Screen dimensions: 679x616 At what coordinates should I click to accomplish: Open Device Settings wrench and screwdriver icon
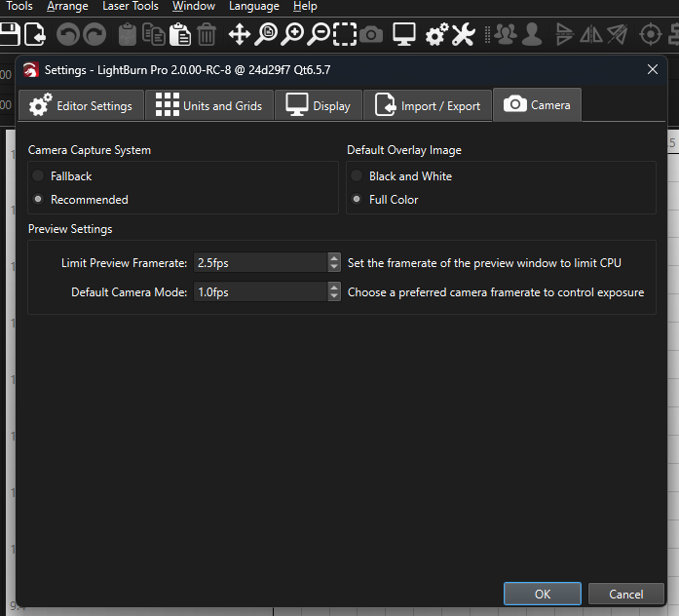coord(464,35)
